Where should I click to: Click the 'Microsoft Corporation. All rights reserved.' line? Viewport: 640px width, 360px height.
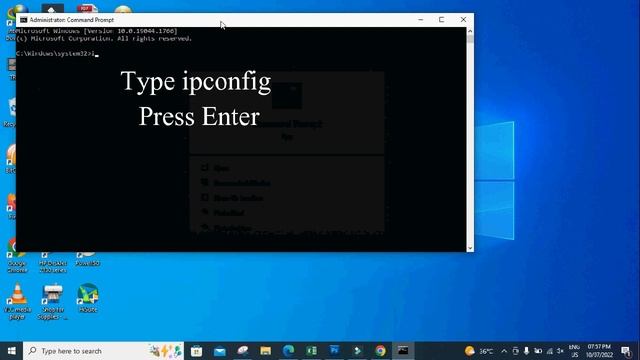(x=104, y=38)
